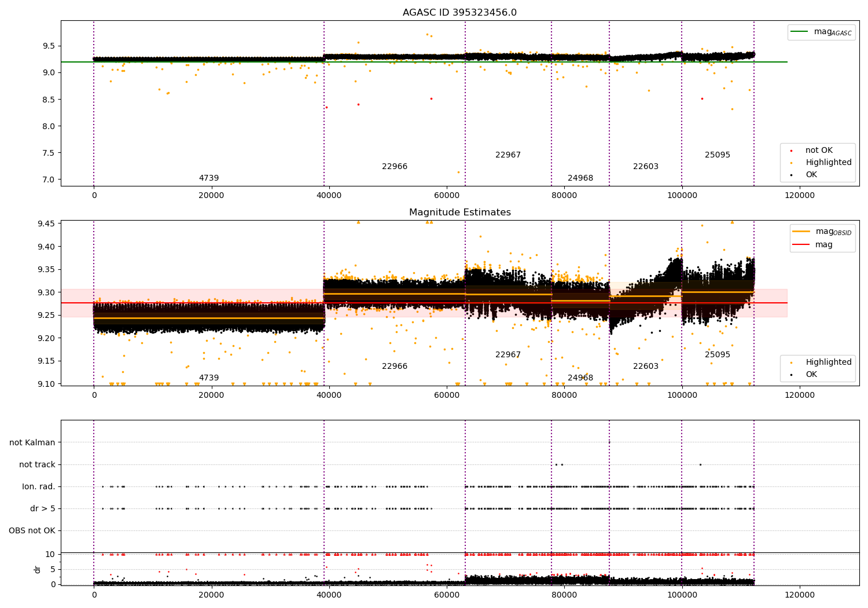Click 'Highlighted' legend entry in top plot
This screenshot has width=868, height=608.
pos(829,162)
